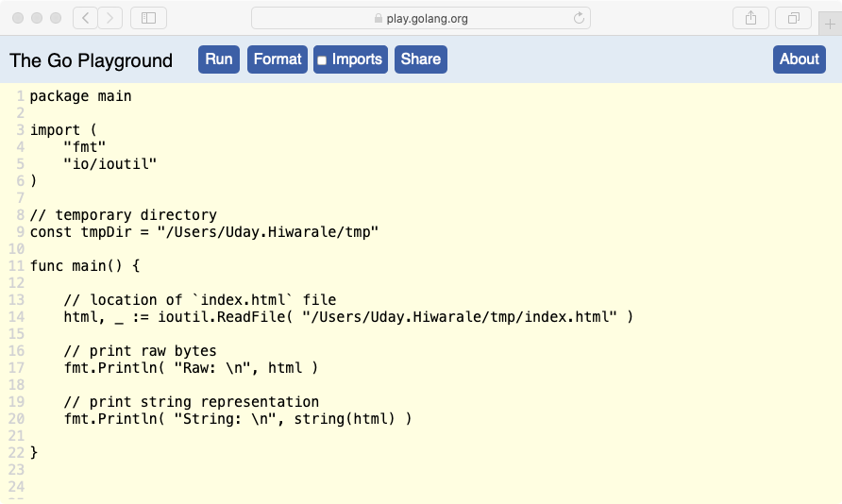This screenshot has height=504, width=842.
Task: Open a new tab with plus icon
Action: [x=830, y=25]
